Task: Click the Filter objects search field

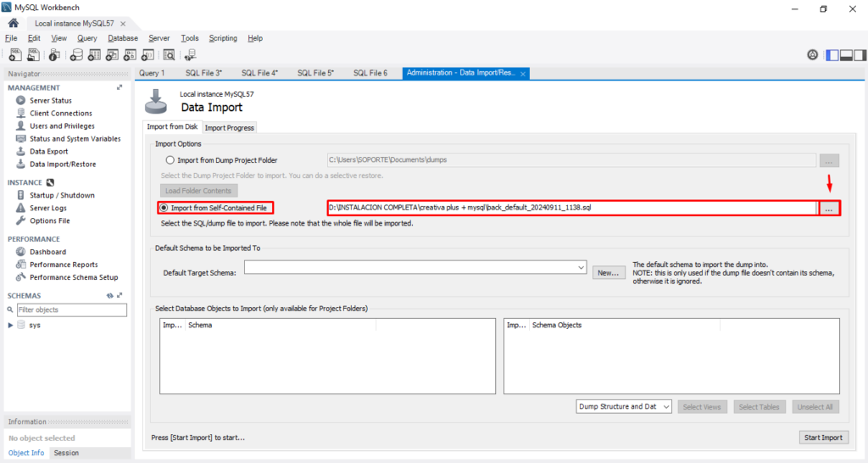Action: tap(71, 310)
